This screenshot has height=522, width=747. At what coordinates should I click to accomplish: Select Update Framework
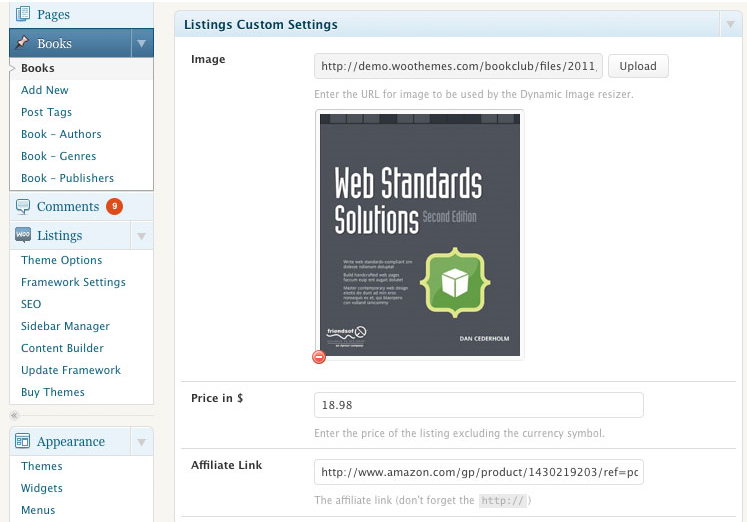[x=71, y=370]
